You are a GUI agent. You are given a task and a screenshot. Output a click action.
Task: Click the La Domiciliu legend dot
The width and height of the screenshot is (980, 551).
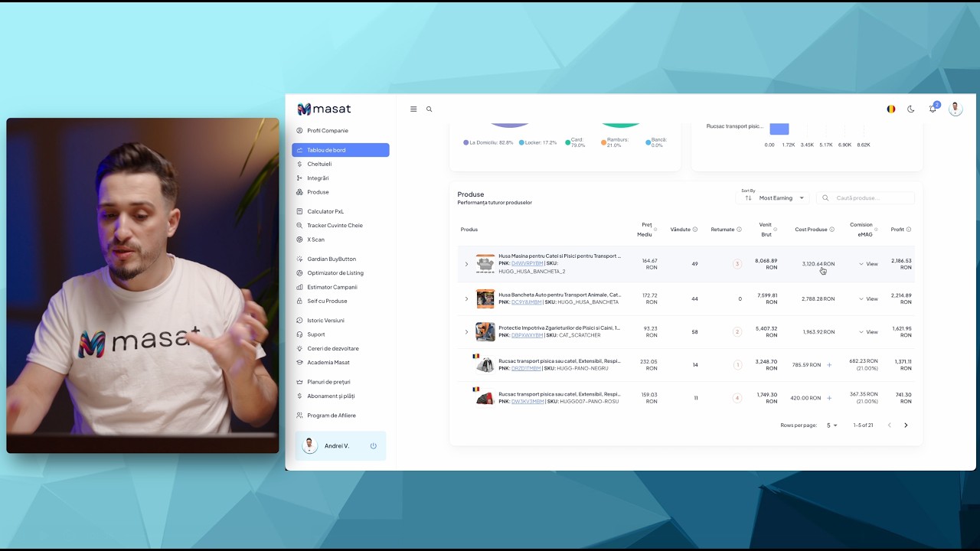click(x=465, y=143)
